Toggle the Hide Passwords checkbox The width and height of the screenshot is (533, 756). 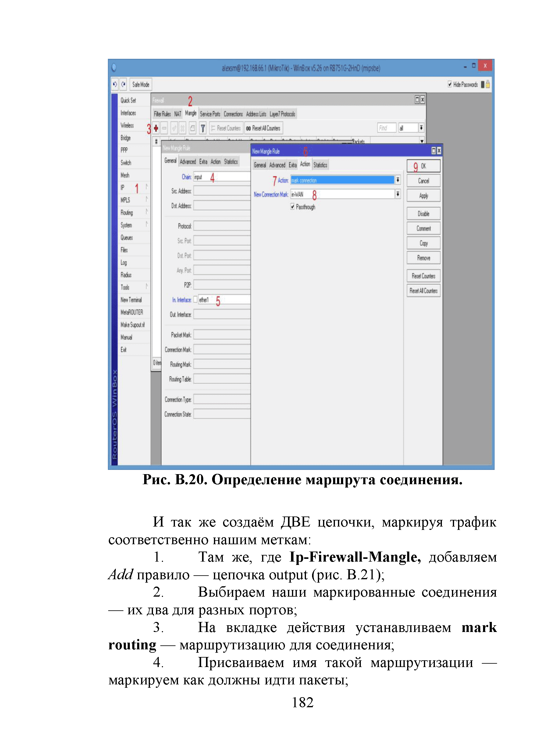[450, 84]
